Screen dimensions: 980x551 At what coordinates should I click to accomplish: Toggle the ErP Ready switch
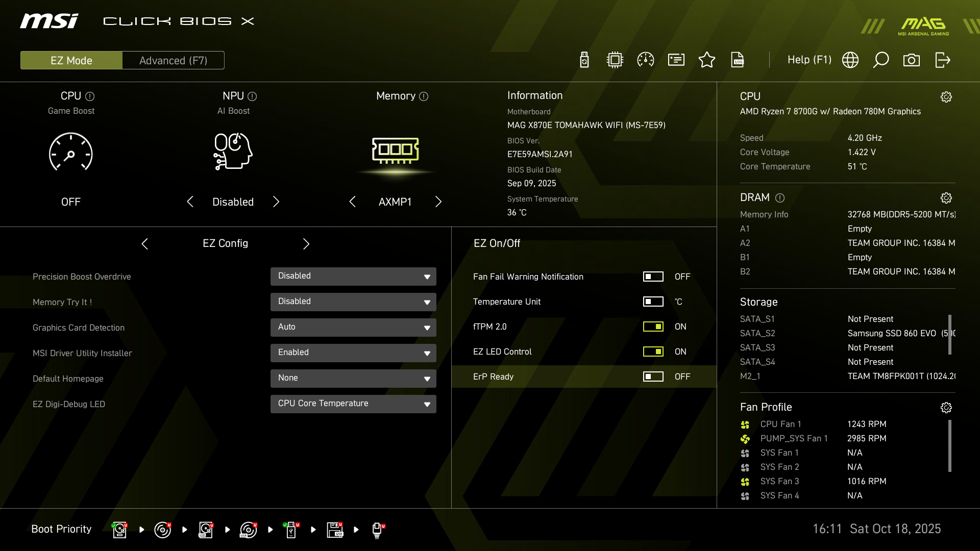pyautogui.click(x=653, y=377)
